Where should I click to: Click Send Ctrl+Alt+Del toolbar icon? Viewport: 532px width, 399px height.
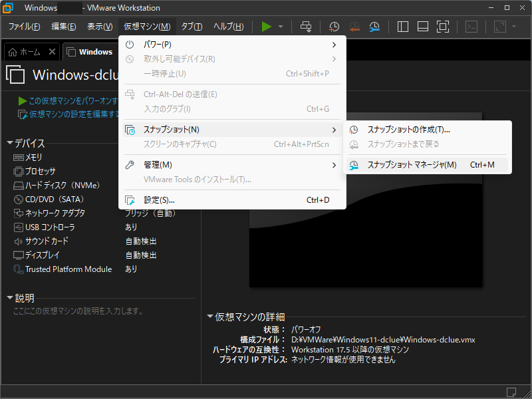[x=306, y=27]
